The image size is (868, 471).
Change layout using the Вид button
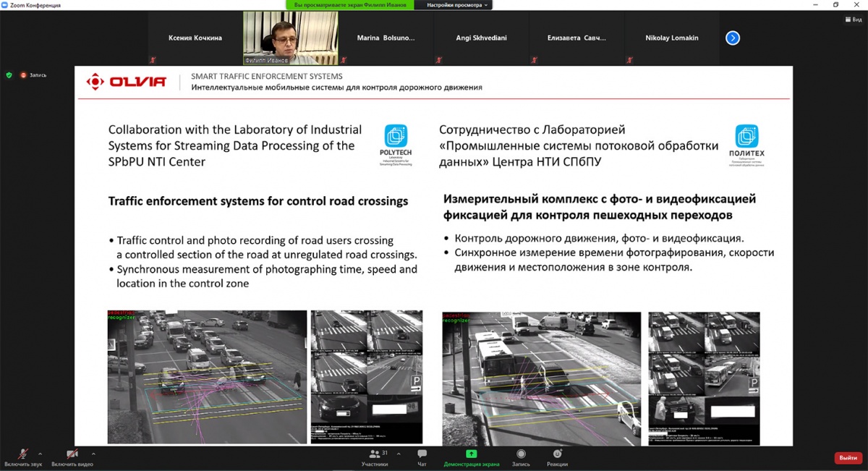[x=854, y=20]
